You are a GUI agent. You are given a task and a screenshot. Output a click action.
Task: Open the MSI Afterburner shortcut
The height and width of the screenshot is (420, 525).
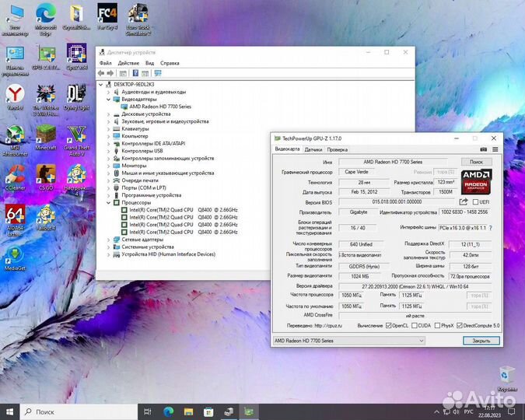click(x=15, y=141)
